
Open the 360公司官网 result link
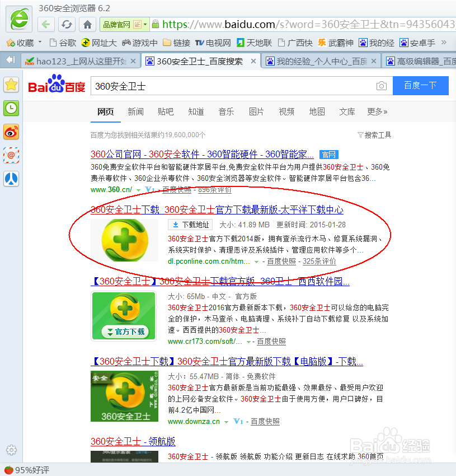click(202, 154)
